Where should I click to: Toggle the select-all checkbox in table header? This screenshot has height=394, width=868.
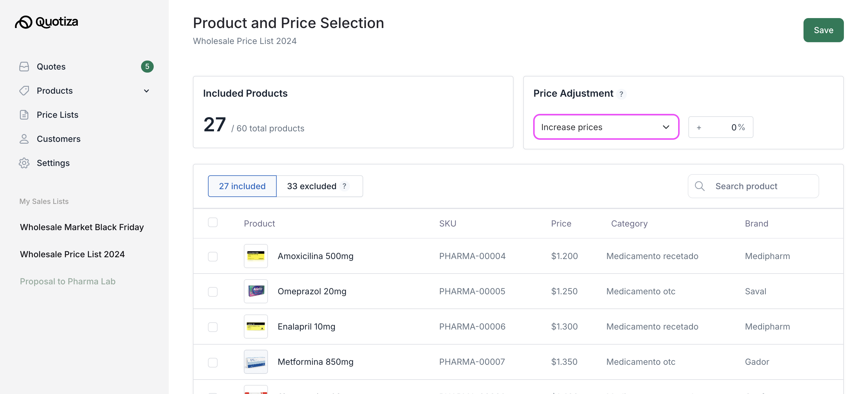click(x=212, y=223)
